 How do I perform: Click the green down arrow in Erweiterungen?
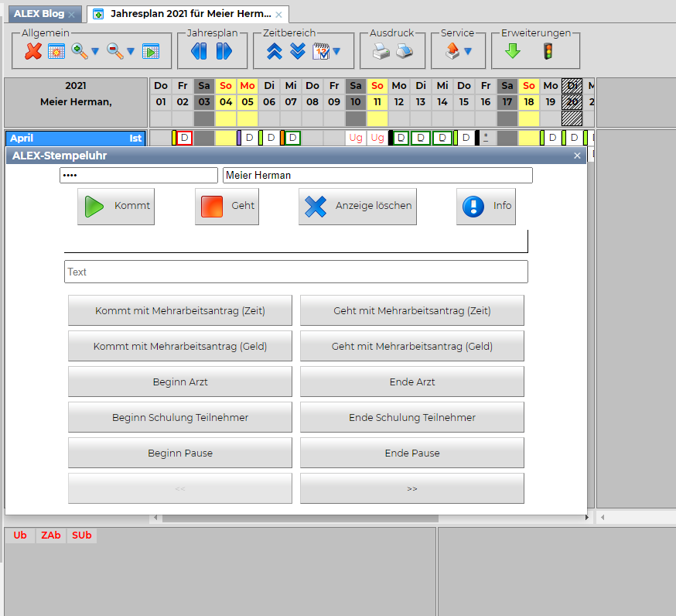(512, 52)
